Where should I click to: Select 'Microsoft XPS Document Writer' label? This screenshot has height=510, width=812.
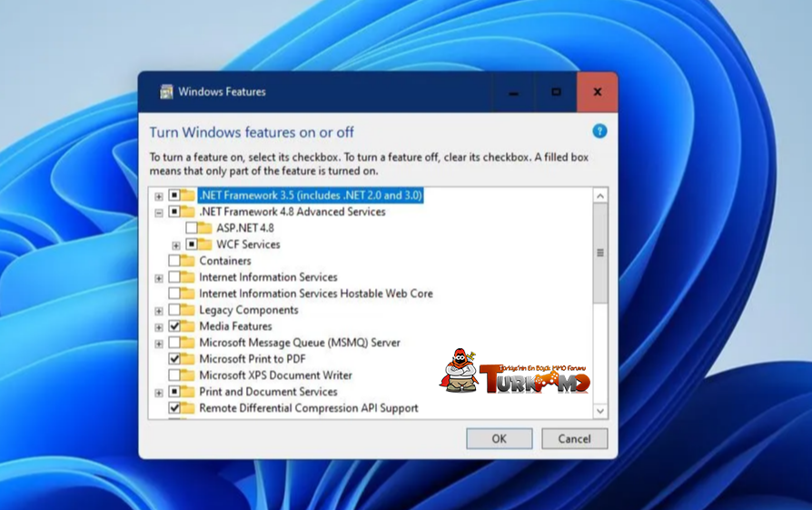pos(275,375)
